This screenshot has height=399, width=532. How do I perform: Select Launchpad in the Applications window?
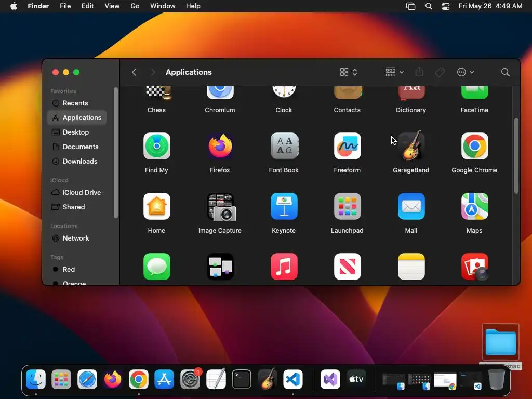pos(347,206)
